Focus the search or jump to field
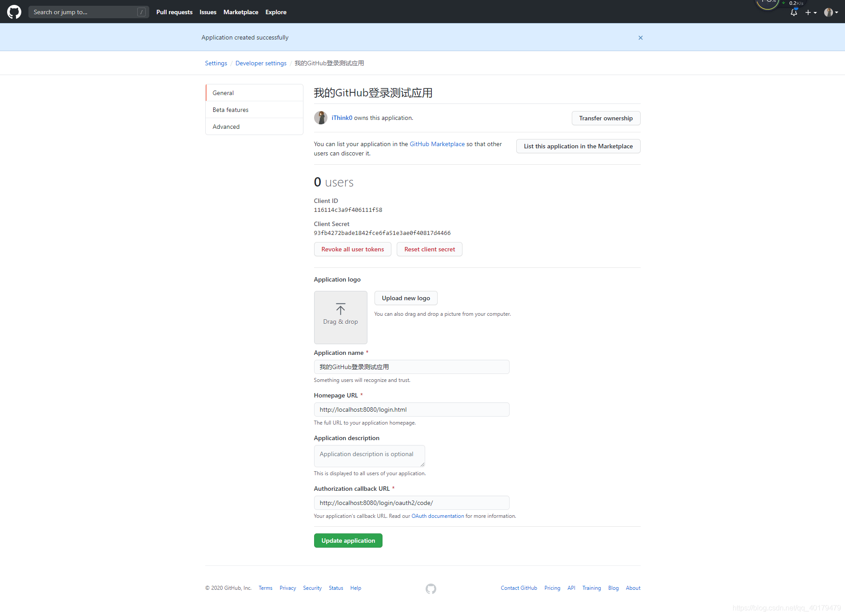Image resolution: width=845 pixels, height=616 pixels. 89,12
